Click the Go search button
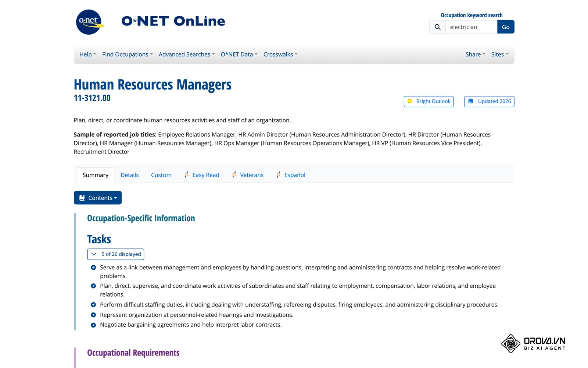Screen dimensions: 588x368 [x=506, y=27]
